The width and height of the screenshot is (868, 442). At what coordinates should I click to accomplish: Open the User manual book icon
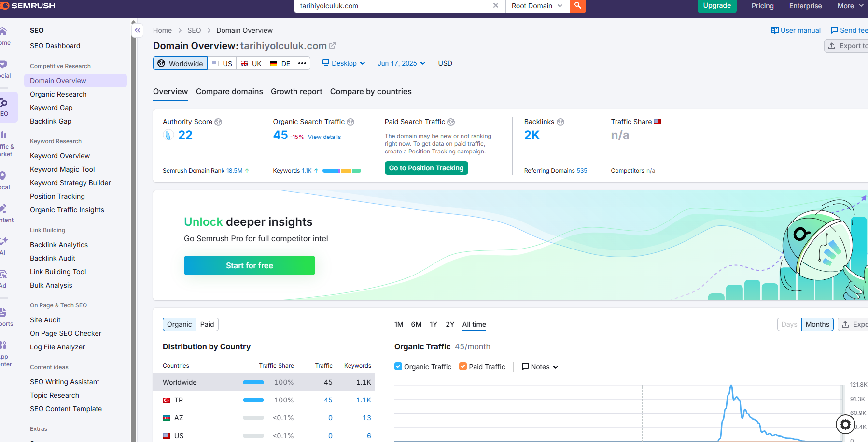(x=775, y=30)
